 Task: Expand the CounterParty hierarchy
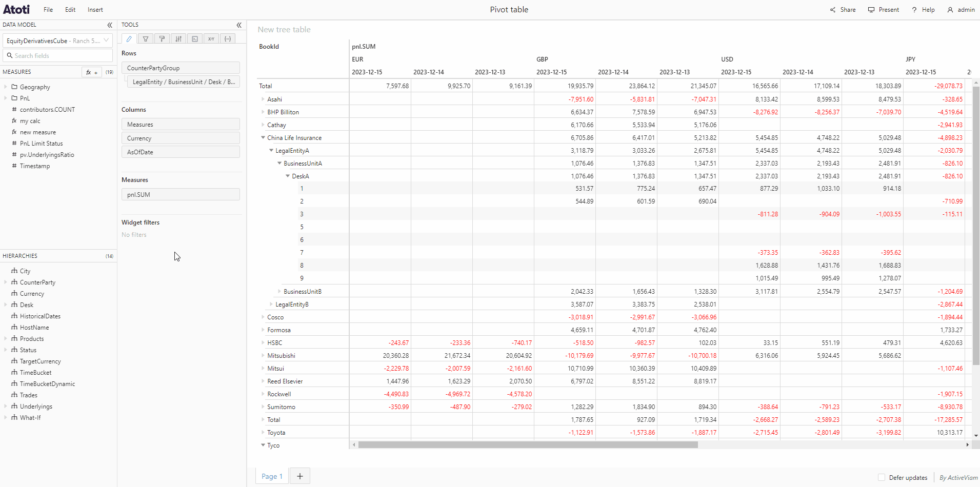coord(6,282)
